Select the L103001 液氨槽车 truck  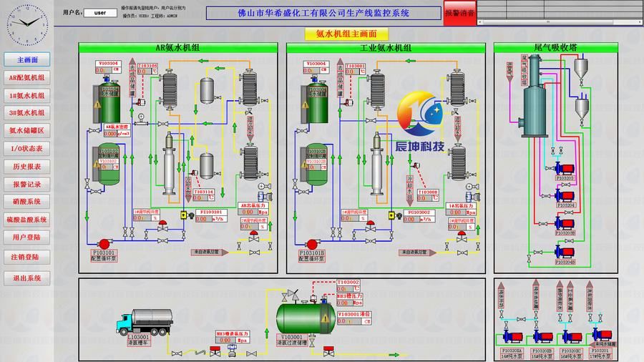pos(145,322)
